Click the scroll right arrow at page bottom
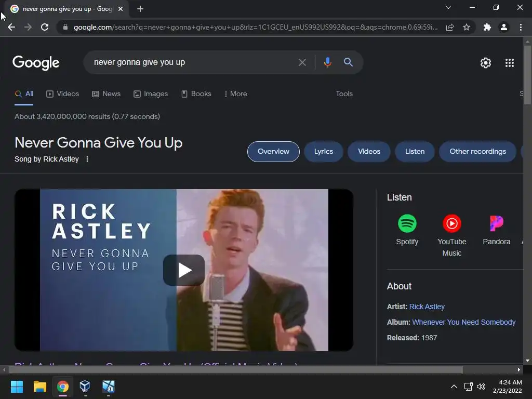Screen dimensions: 532x399 (x=519, y=369)
